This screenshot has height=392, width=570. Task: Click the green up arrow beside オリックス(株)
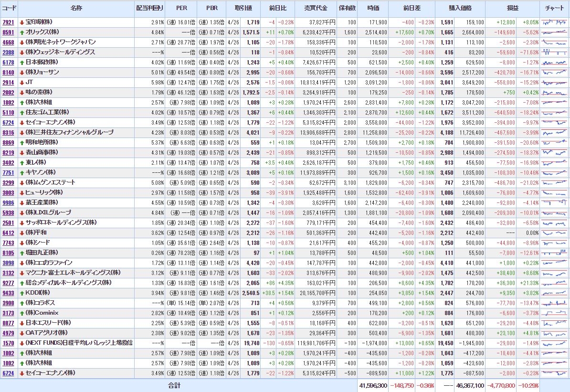[22, 32]
